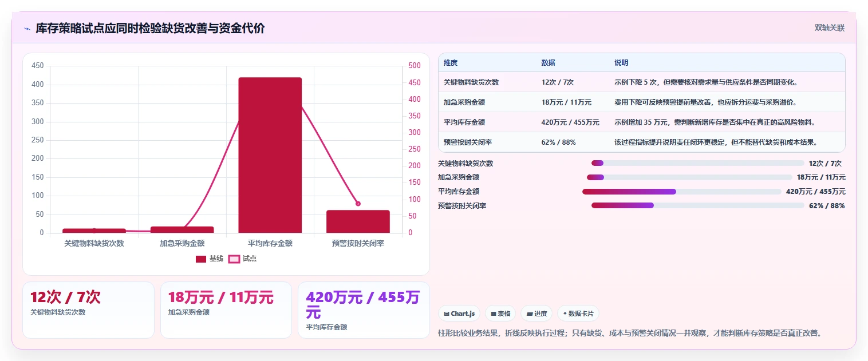Click the 预警按时关闭率 bar in the chart
868x361 pixels.
(x=358, y=221)
